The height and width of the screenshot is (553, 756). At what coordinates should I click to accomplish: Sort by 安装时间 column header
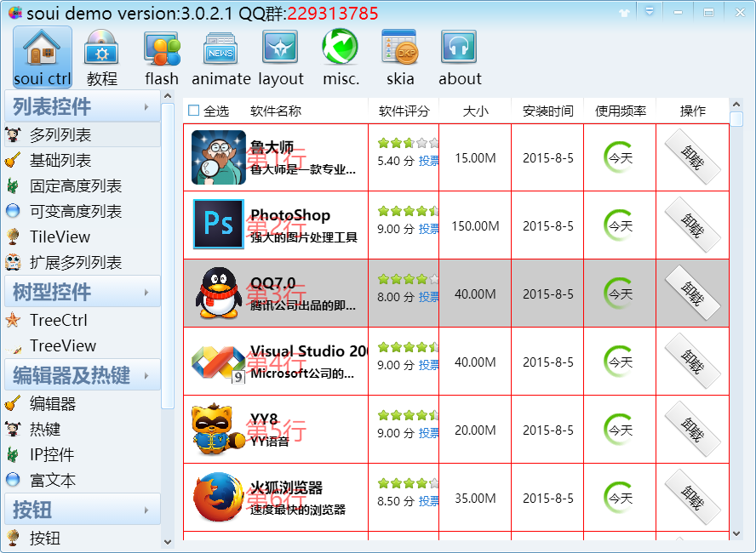click(x=547, y=111)
